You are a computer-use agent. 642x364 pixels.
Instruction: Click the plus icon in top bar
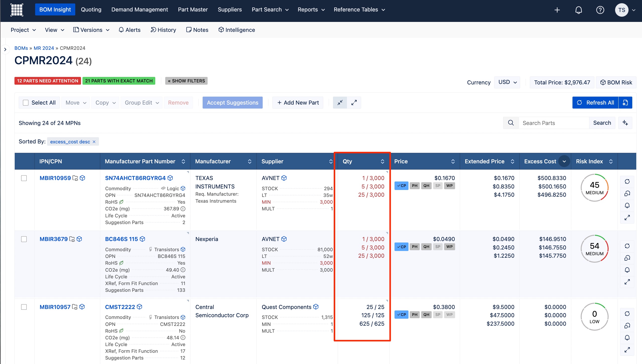[557, 10]
